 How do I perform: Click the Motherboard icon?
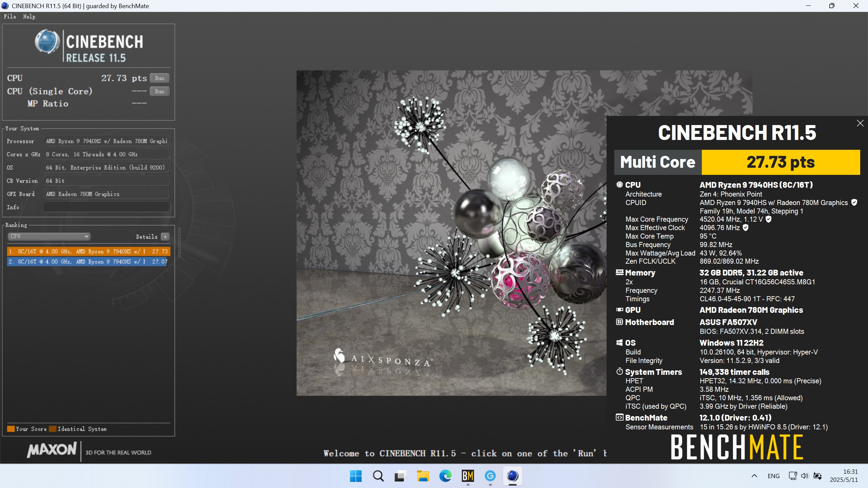coord(619,322)
